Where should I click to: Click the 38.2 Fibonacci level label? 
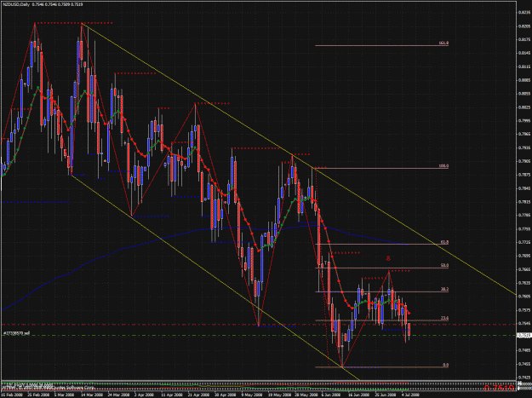pyautogui.click(x=444, y=289)
